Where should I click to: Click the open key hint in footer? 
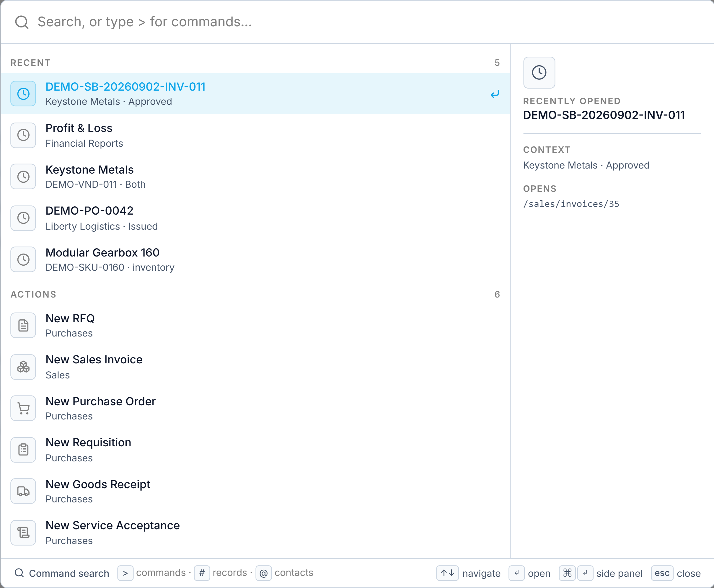click(517, 573)
